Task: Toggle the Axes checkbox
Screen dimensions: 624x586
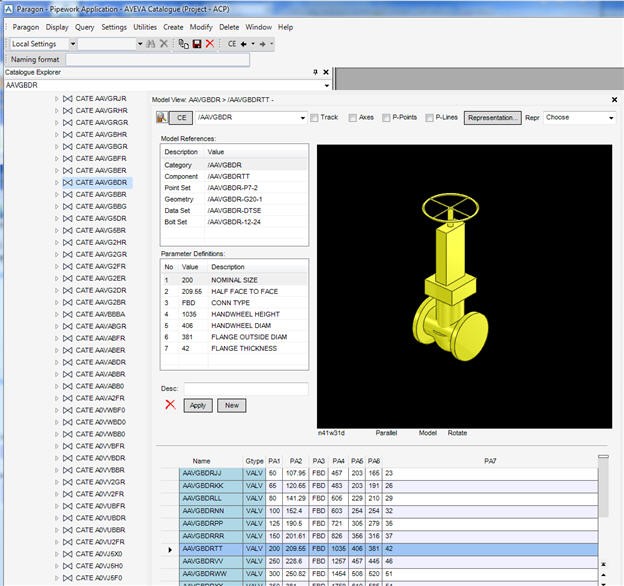Action: (353, 117)
